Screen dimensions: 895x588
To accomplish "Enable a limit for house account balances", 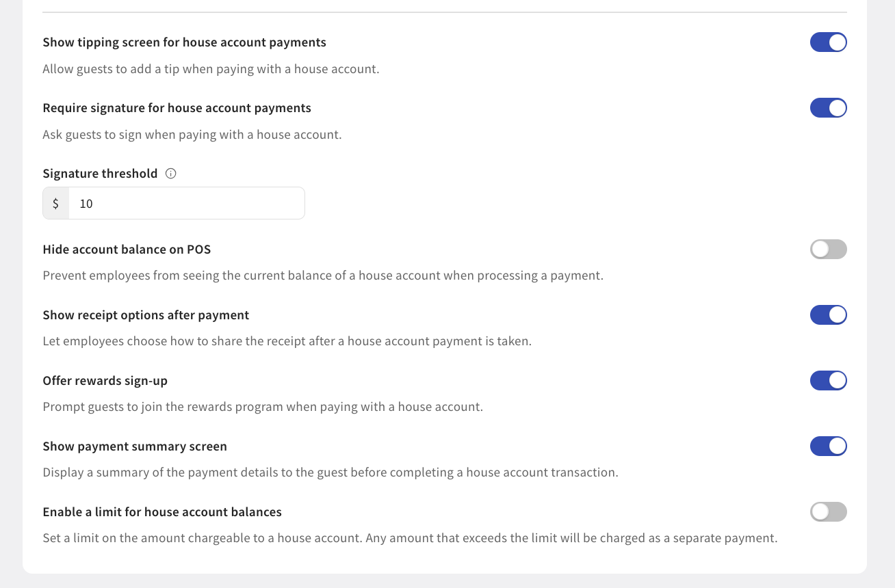I will pyautogui.click(x=829, y=512).
